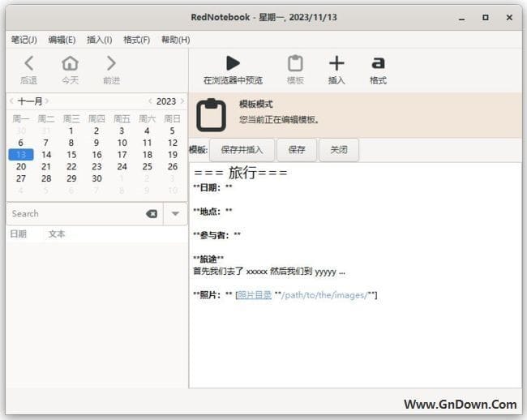Click the 保存 template button

pyautogui.click(x=297, y=150)
